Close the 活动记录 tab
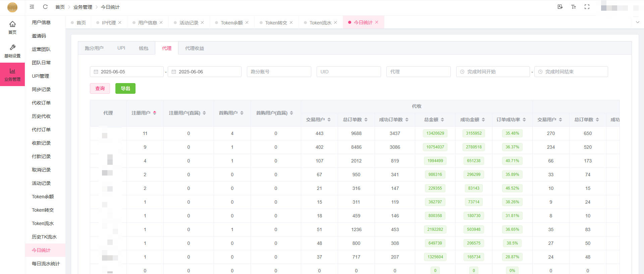 (202, 22)
